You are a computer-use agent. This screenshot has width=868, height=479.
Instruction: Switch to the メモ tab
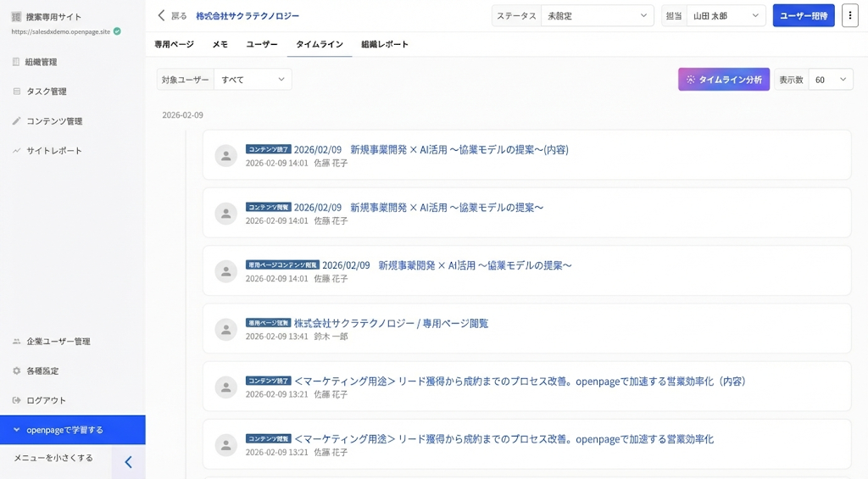220,44
